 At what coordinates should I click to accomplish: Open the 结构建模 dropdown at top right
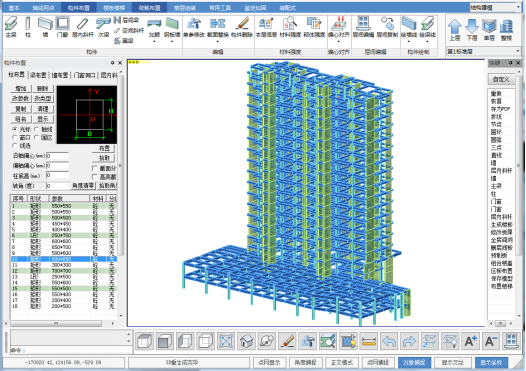pyautogui.click(x=495, y=7)
